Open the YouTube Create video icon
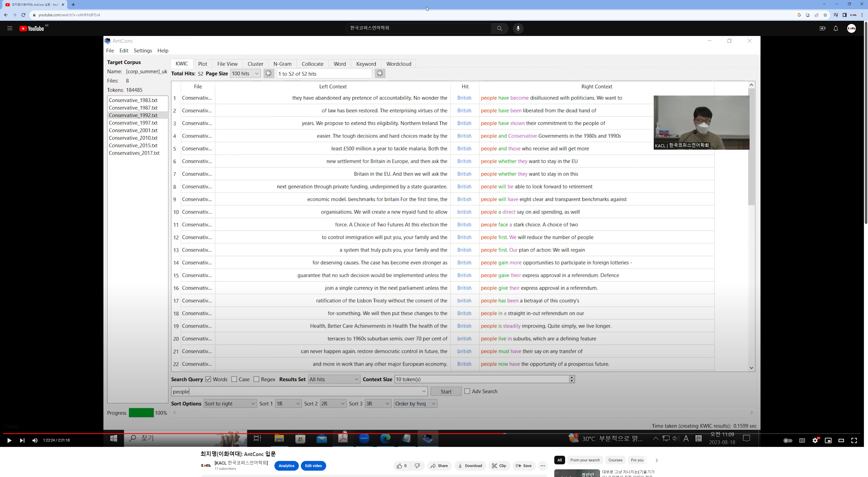 823,28
